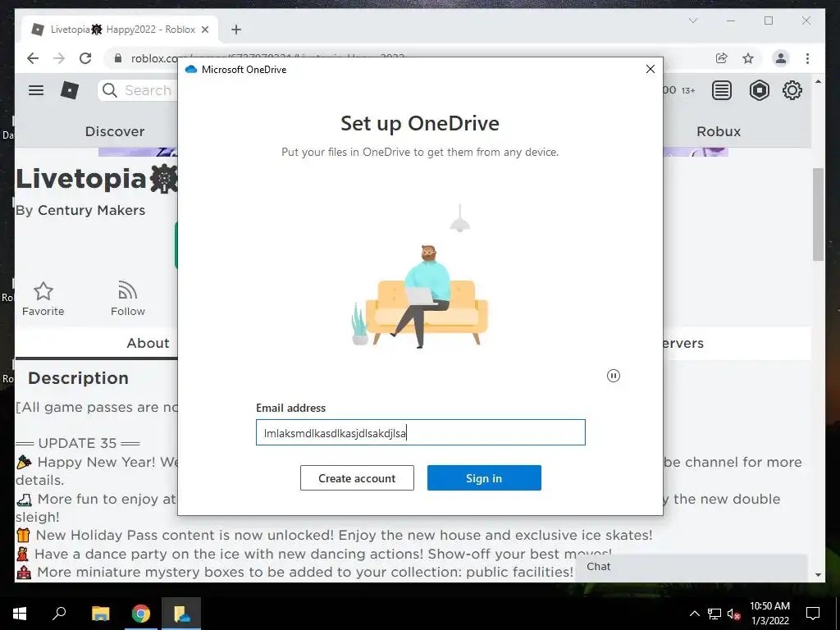Screen dimensions: 840x630
Task: Reload the Roblox page
Action: tap(85, 58)
